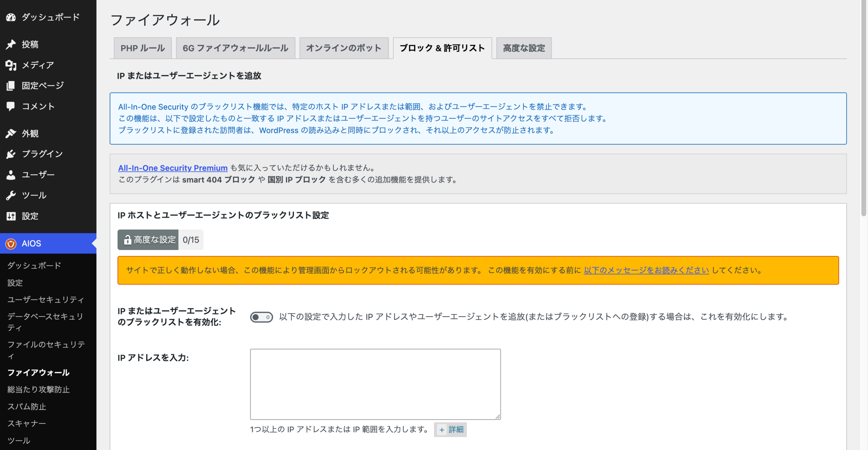The image size is (868, 450).
Task: Click the AIOS menu label
Action: coord(31,244)
